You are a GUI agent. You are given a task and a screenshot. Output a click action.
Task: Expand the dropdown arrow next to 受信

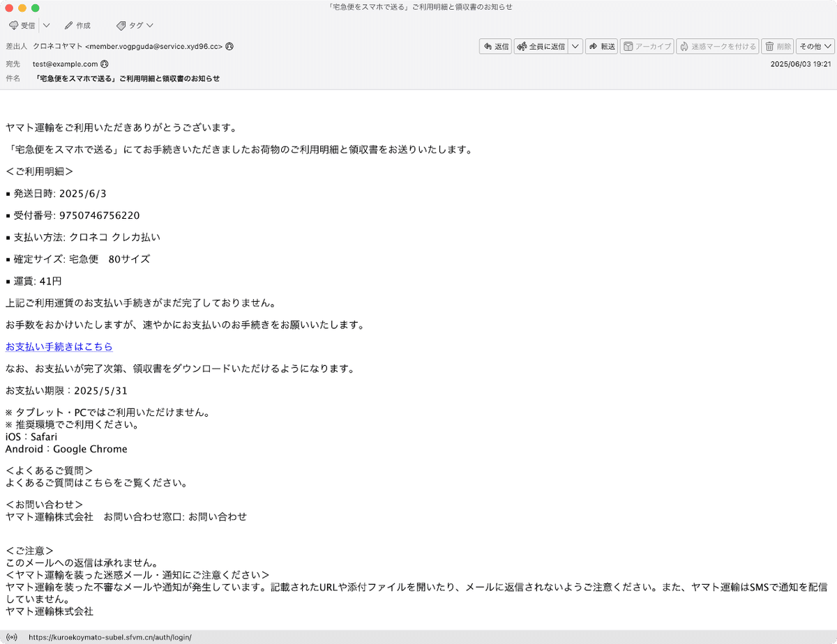(x=46, y=25)
